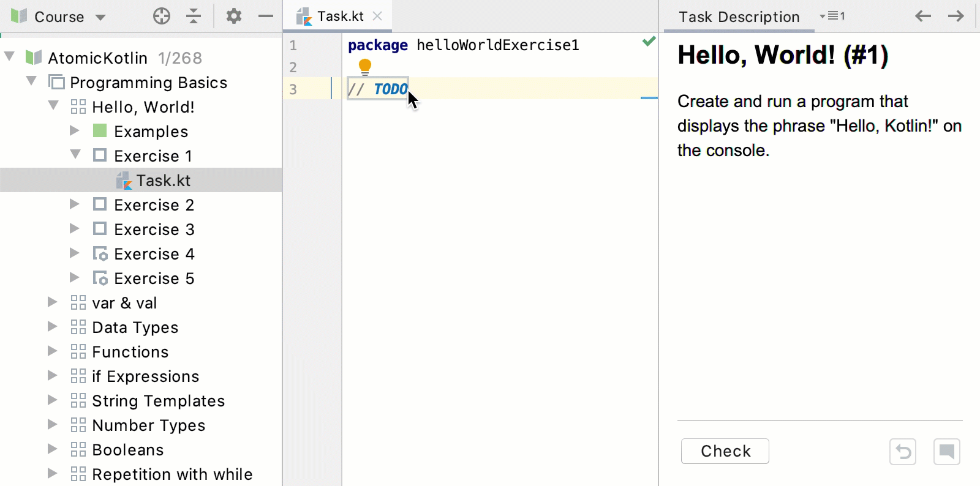Click the Exercise 4 task status icon

(100, 253)
